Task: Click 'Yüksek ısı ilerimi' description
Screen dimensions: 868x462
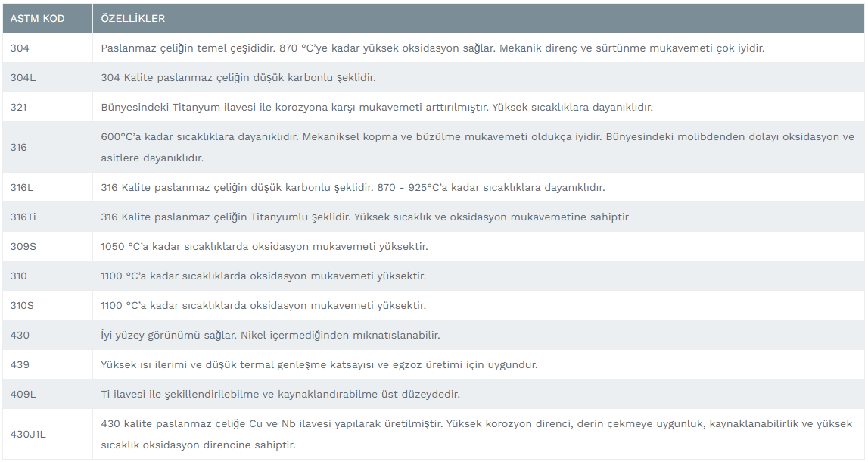Action: click(319, 364)
